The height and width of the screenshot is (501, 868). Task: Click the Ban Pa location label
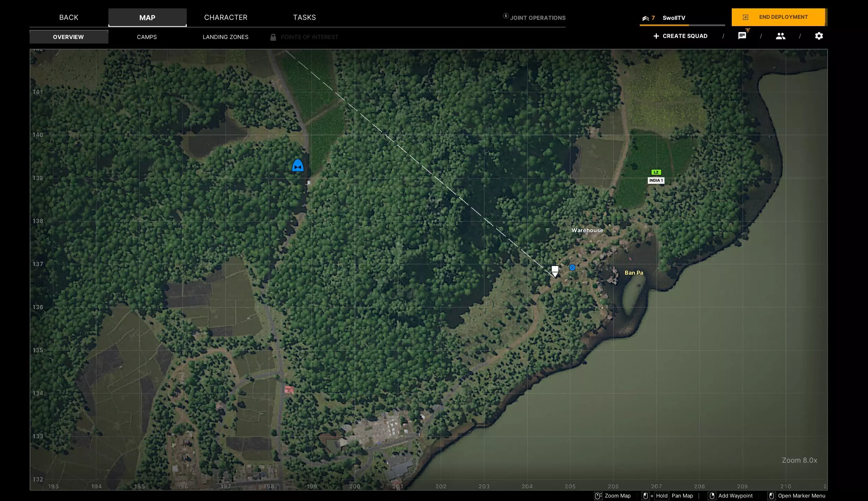[633, 273]
